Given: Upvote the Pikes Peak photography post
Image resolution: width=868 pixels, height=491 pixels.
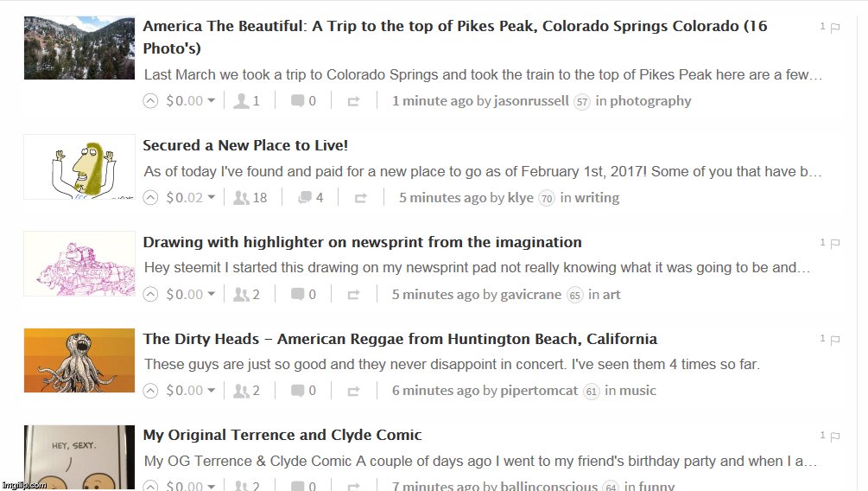Looking at the screenshot, I should click(x=150, y=101).
